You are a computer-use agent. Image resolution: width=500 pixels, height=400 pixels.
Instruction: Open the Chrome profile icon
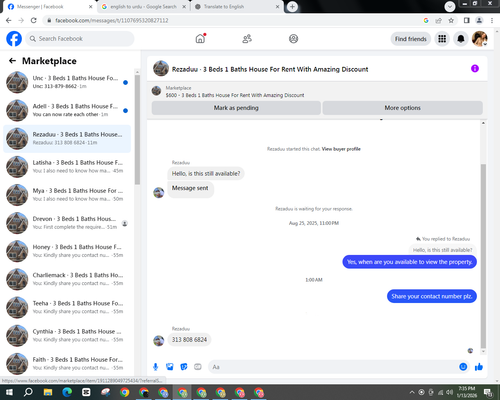click(x=479, y=21)
